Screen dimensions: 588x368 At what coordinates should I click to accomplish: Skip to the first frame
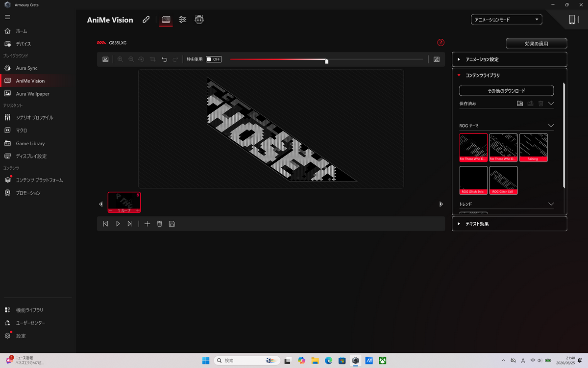pos(105,224)
